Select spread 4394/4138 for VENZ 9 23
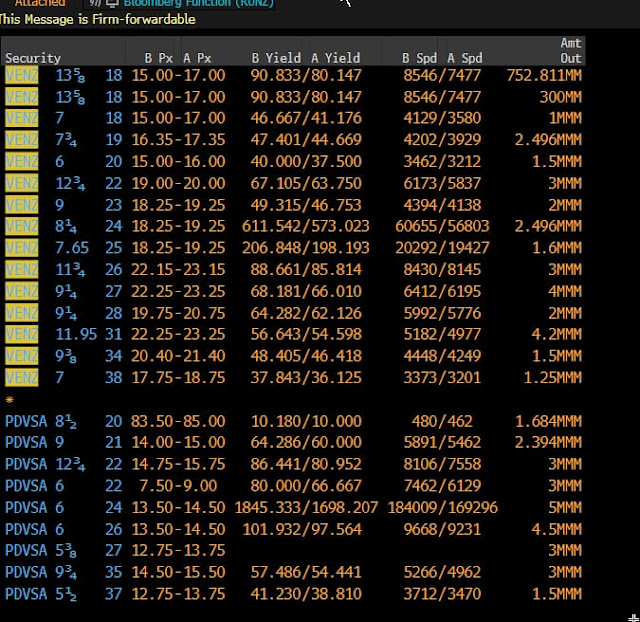640x622 pixels. [x=442, y=204]
